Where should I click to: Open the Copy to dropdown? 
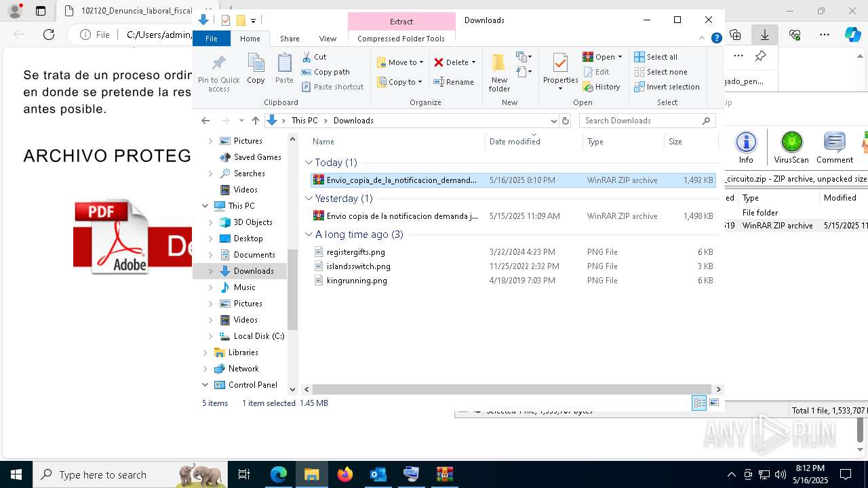pos(400,82)
